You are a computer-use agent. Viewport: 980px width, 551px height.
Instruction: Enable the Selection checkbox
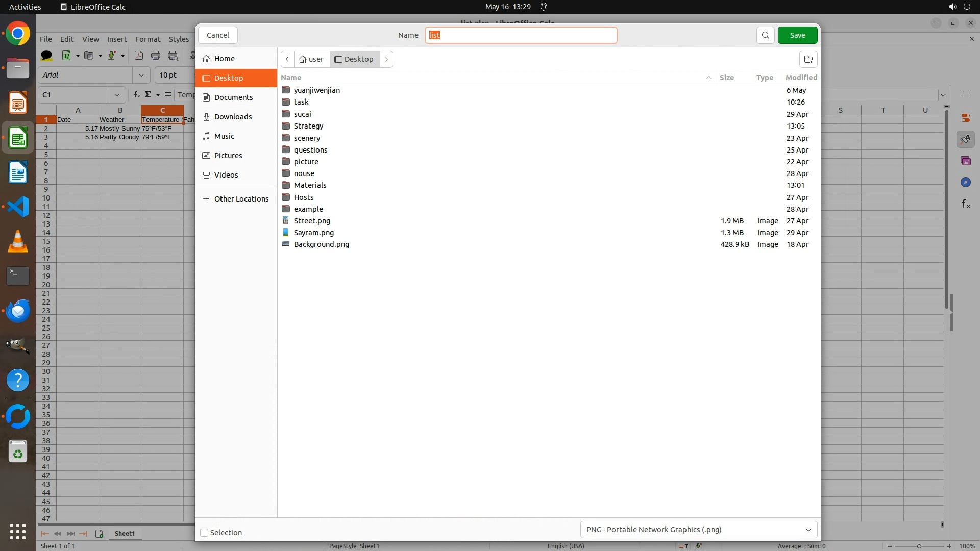pyautogui.click(x=204, y=533)
